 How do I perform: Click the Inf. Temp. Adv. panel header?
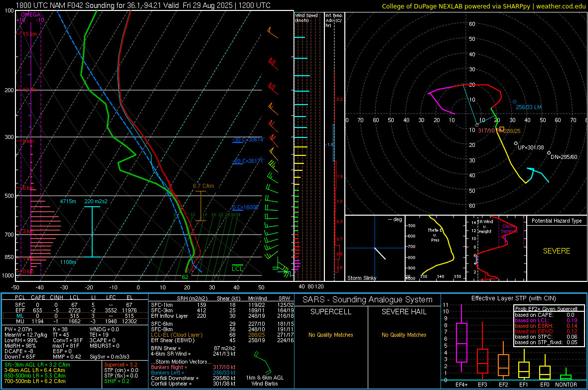(x=334, y=20)
